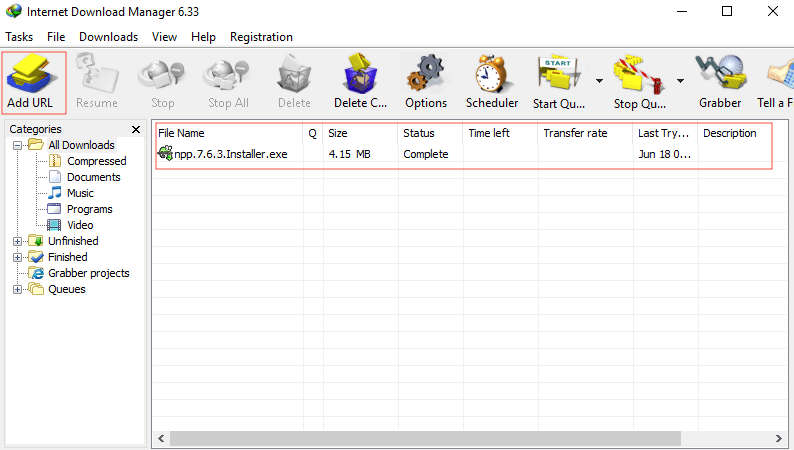794x450 pixels.
Task: Click the Resume toolbar icon
Action: pyautogui.click(x=97, y=75)
